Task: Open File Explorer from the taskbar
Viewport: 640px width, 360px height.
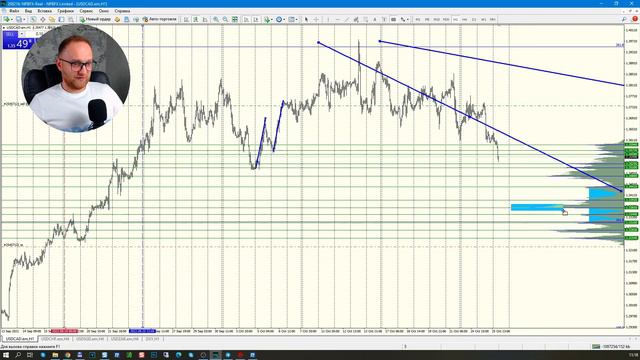Action: 55,355
